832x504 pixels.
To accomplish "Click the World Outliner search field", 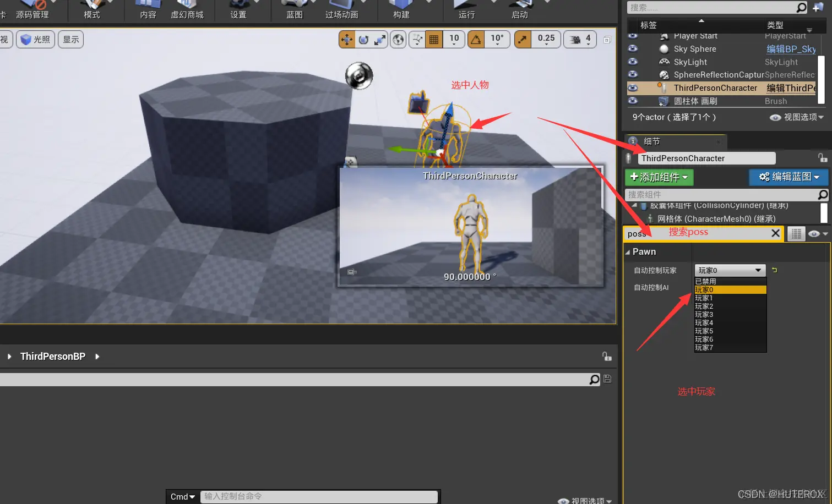I will coord(711,7).
